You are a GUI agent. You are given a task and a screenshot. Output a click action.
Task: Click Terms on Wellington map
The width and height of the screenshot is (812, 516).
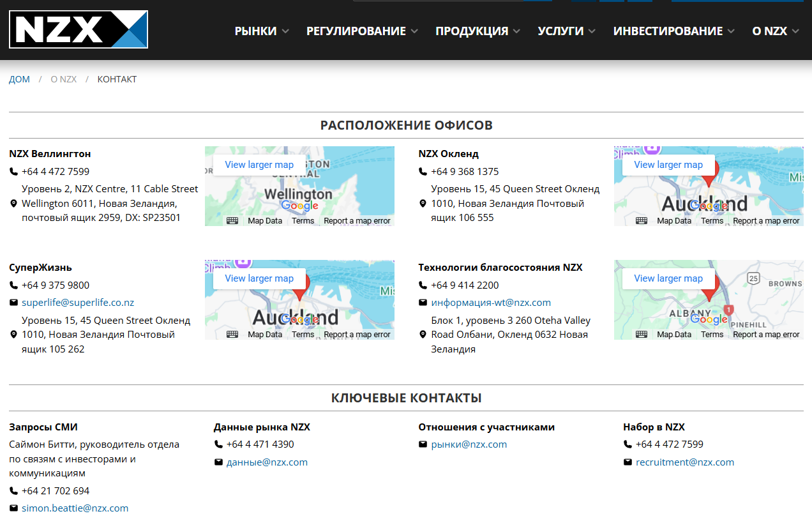303,221
